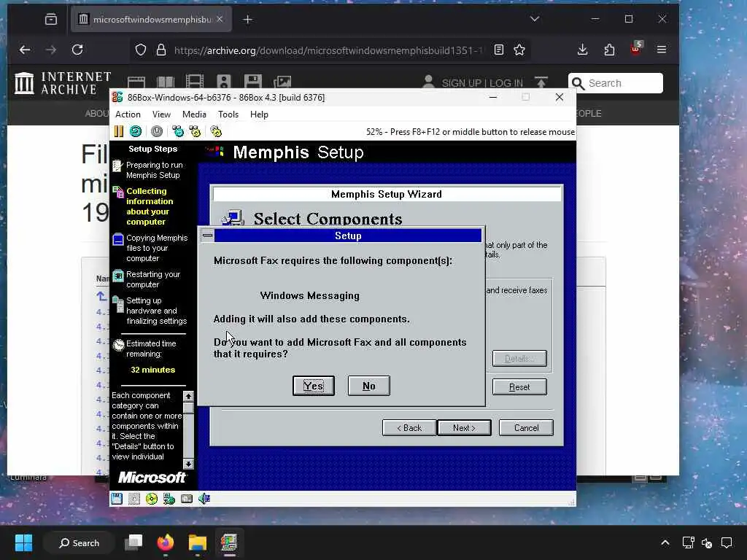747x560 pixels.
Task: Open the Setup dialog system menu box
Action: click(x=207, y=236)
